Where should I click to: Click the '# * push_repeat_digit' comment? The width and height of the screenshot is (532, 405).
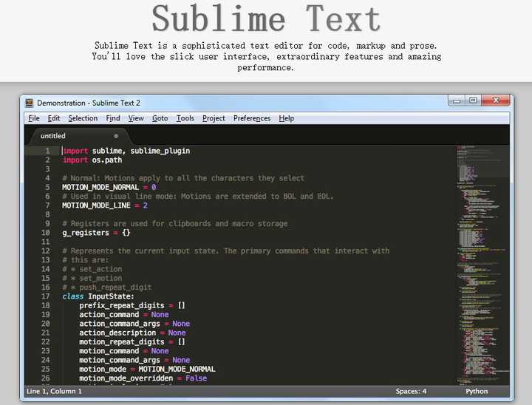107,287
